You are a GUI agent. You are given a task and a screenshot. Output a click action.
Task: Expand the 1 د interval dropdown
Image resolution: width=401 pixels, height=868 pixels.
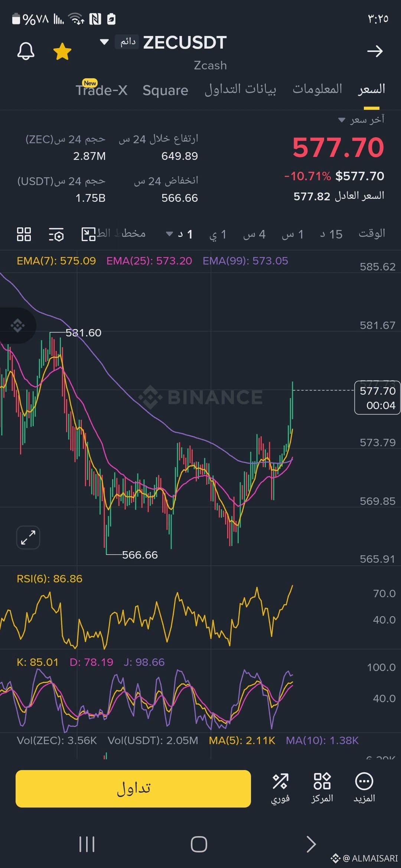tap(179, 234)
